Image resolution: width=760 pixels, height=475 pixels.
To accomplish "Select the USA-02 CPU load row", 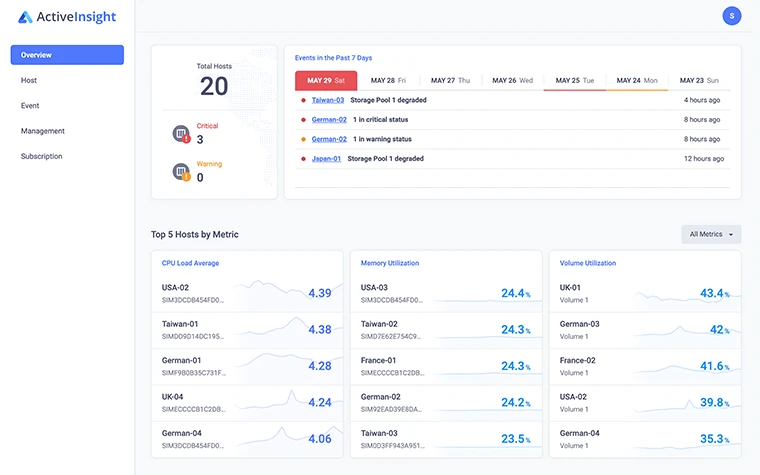I will coord(247,293).
